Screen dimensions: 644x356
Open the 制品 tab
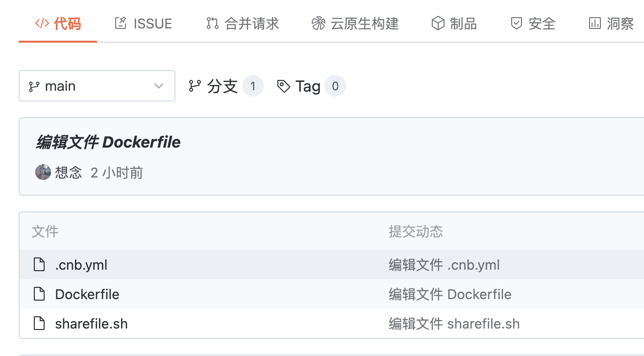click(454, 24)
